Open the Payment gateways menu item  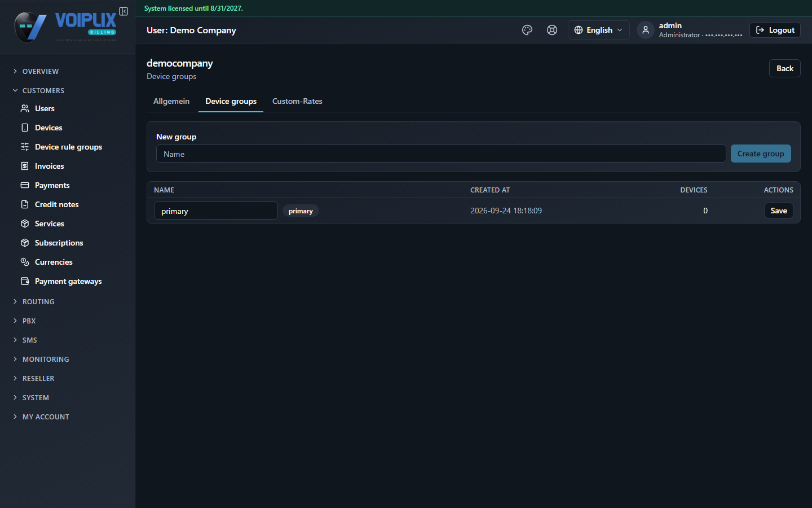pyautogui.click(x=68, y=281)
